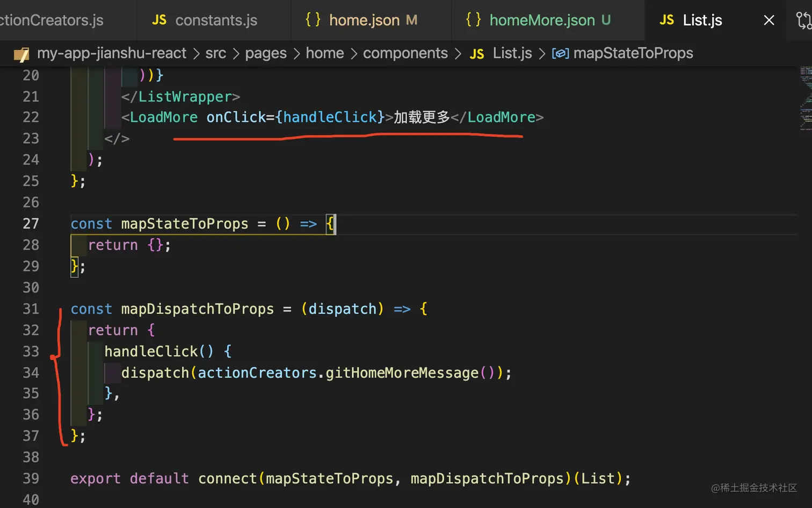
Task: Click the handleClick() method definition
Action: [159, 352]
